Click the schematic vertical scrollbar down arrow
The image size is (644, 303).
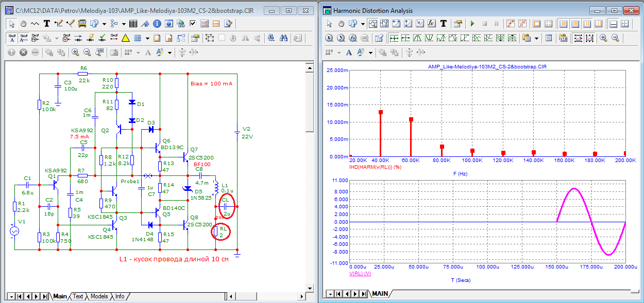tap(309, 288)
